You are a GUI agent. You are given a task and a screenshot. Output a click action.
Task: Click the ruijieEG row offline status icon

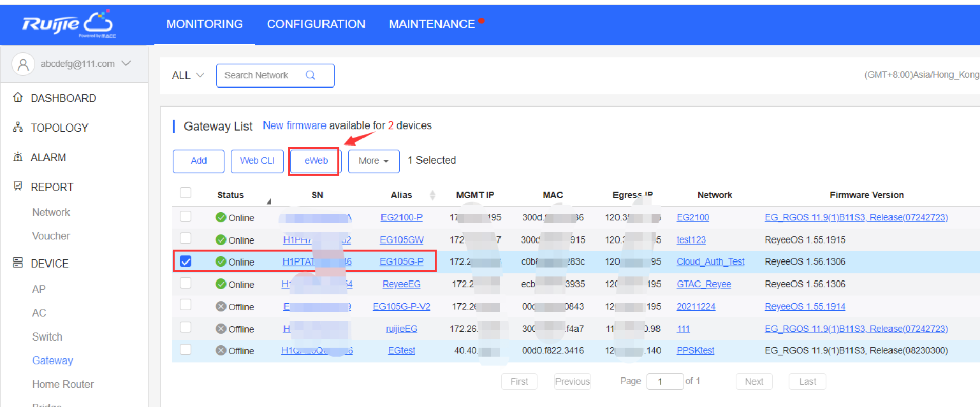221,329
